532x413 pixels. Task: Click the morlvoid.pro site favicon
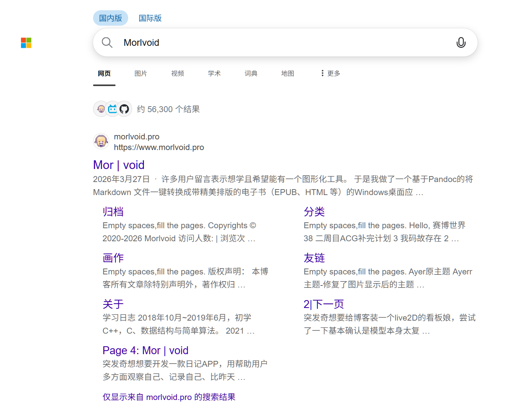[x=101, y=141]
